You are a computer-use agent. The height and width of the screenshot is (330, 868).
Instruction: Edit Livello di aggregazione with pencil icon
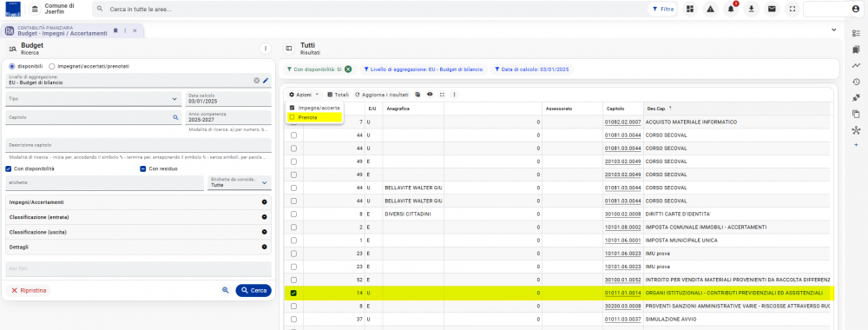pyautogui.click(x=266, y=80)
